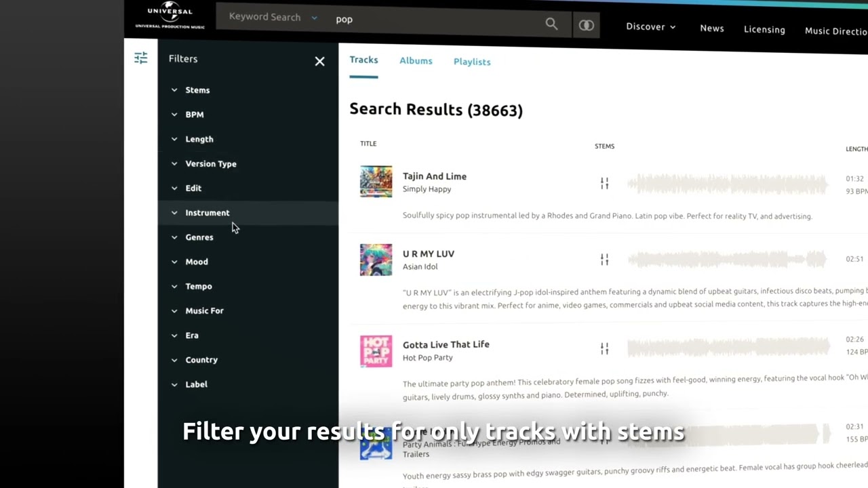Expand the Country filter
The image size is (868, 488).
(248, 360)
